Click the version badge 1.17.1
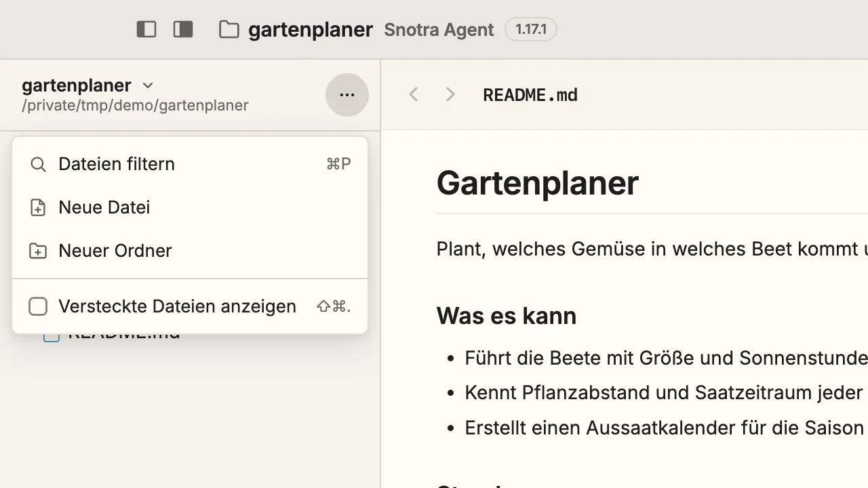This screenshot has height=488, width=868. tap(531, 30)
